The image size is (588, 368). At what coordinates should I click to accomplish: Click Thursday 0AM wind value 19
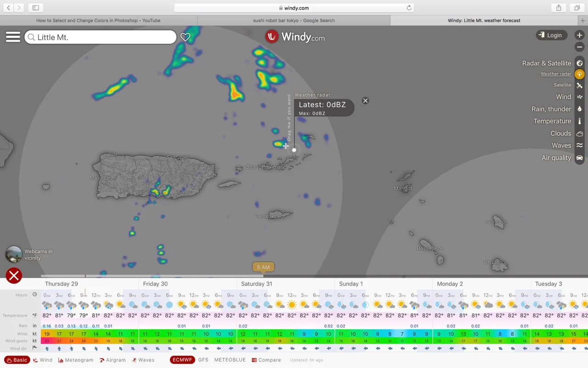coord(47,334)
